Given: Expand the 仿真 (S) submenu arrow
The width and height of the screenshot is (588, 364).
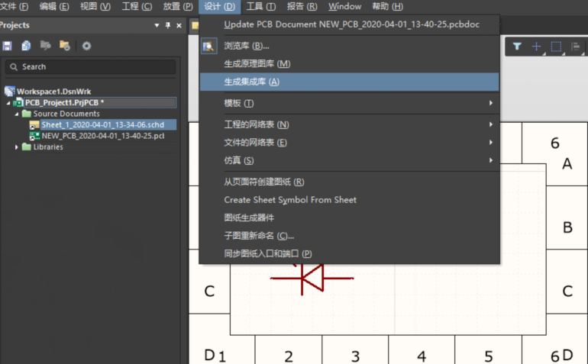Looking at the screenshot, I should [490, 160].
